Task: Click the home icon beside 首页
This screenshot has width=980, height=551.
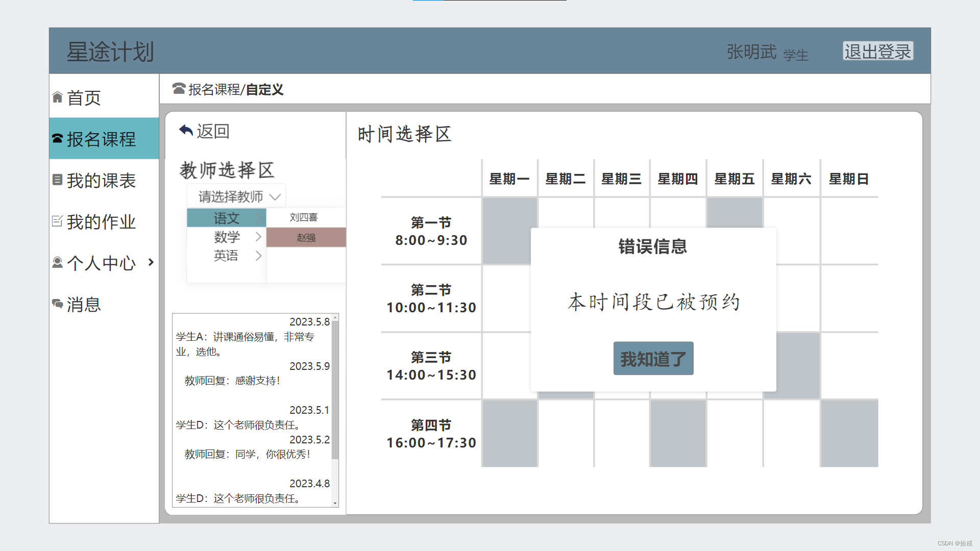Action: point(57,97)
